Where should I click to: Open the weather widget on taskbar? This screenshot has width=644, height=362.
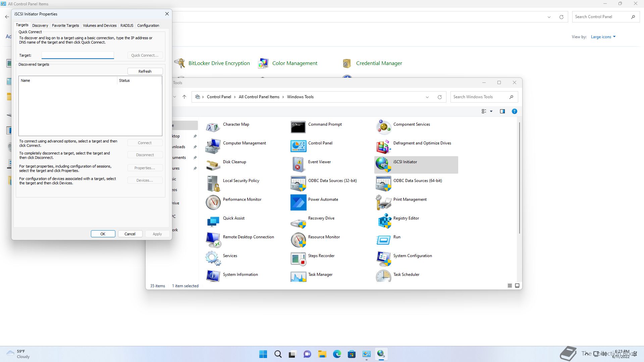(18, 354)
